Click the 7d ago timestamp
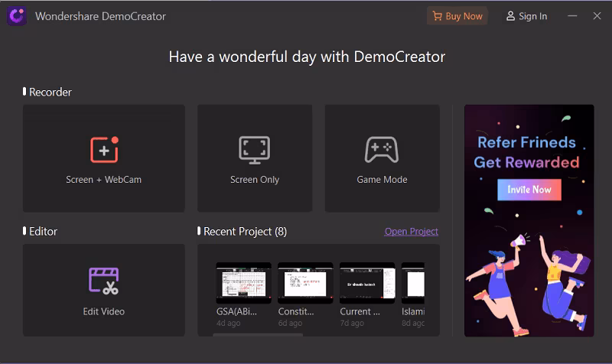The height and width of the screenshot is (364, 612). pyautogui.click(x=352, y=323)
